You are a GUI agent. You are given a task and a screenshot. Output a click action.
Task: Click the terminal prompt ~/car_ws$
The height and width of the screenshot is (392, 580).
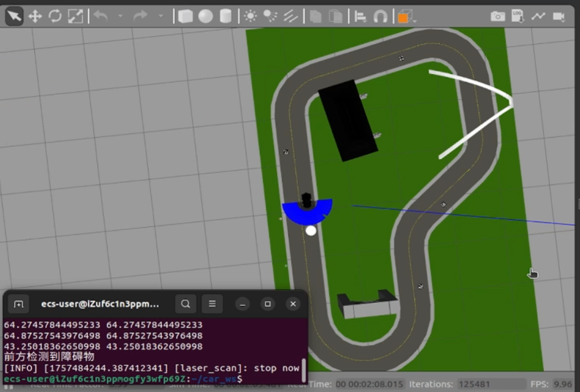coord(217,379)
